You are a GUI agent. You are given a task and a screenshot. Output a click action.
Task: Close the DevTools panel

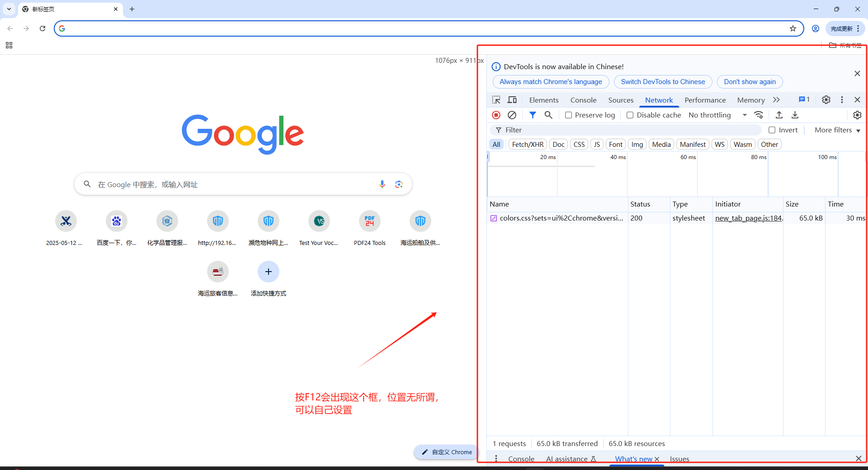pos(857,100)
